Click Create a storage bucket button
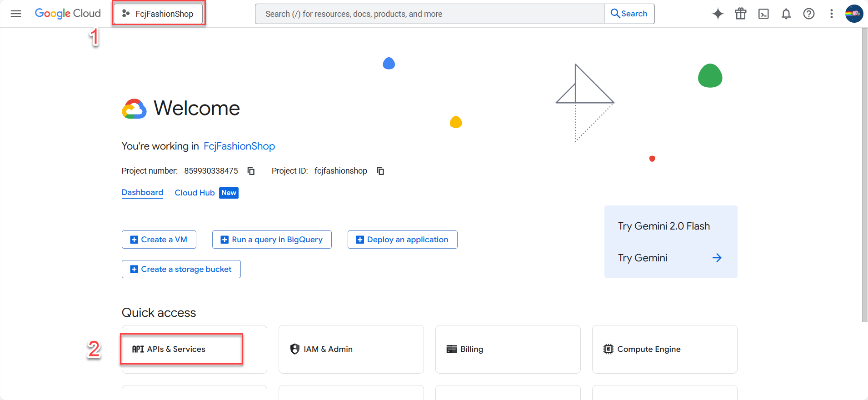Image resolution: width=868 pixels, height=400 pixels. click(x=181, y=269)
